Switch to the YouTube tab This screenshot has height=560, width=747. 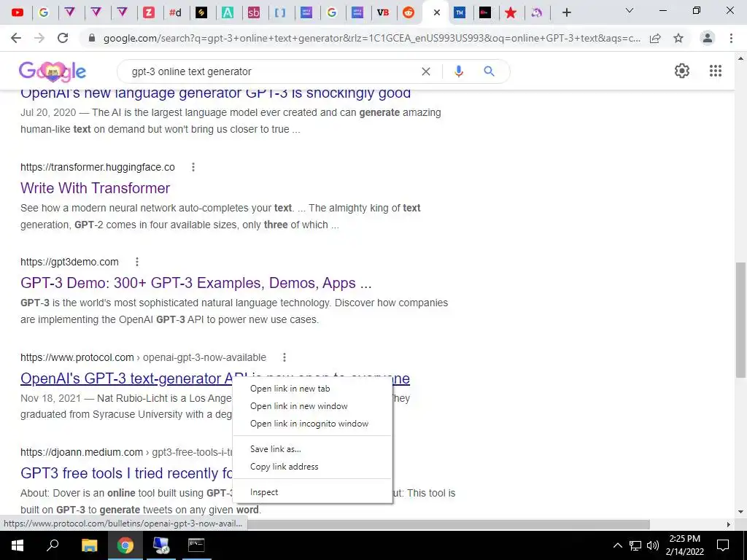[x=18, y=12]
